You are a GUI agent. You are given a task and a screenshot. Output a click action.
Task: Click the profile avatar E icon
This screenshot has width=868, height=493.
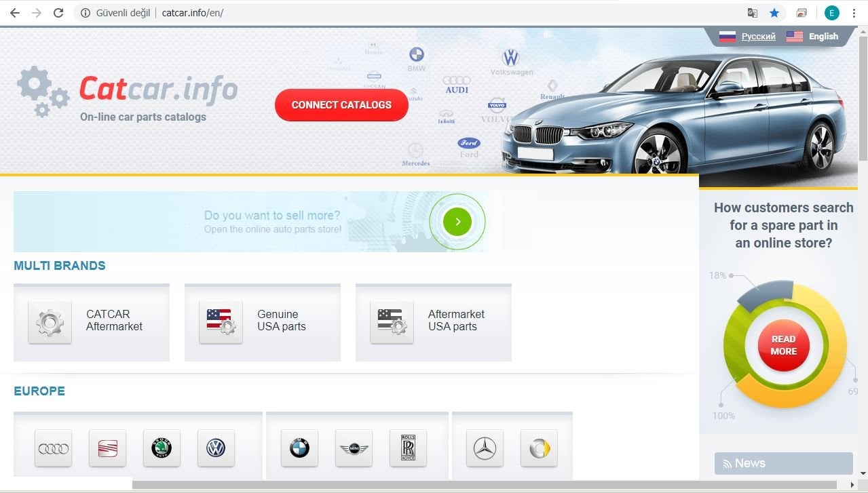point(832,13)
